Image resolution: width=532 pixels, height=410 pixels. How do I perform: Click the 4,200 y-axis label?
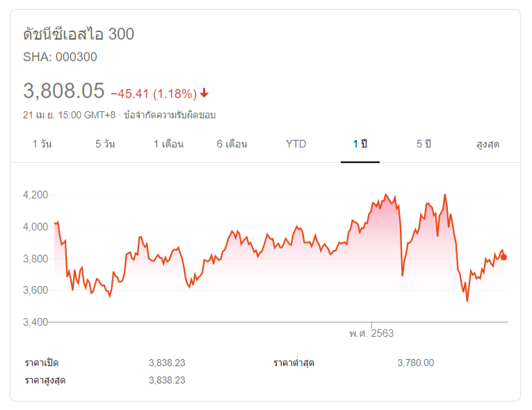(35, 195)
